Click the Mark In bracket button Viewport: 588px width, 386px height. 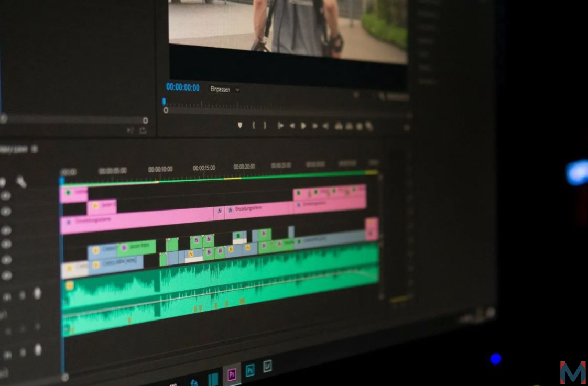click(254, 126)
